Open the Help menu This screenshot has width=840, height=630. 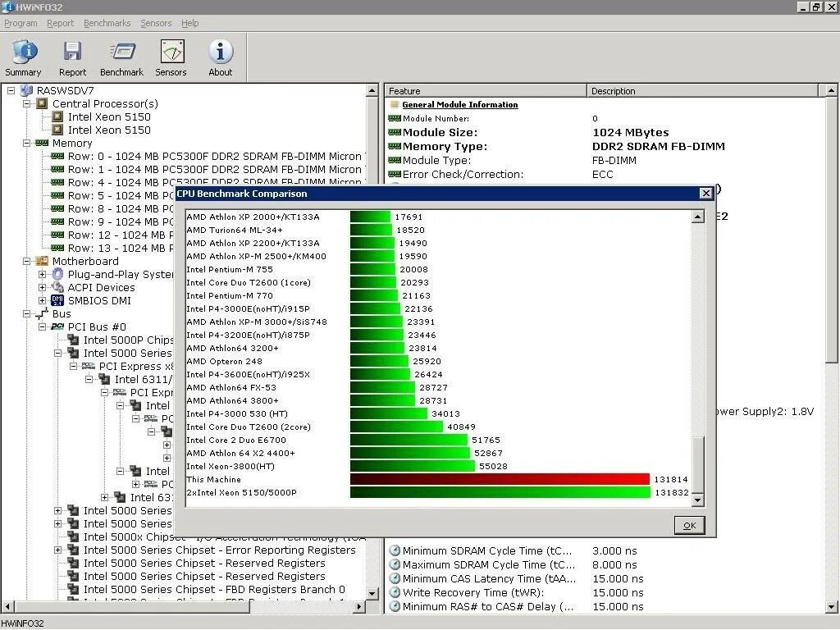tap(189, 23)
